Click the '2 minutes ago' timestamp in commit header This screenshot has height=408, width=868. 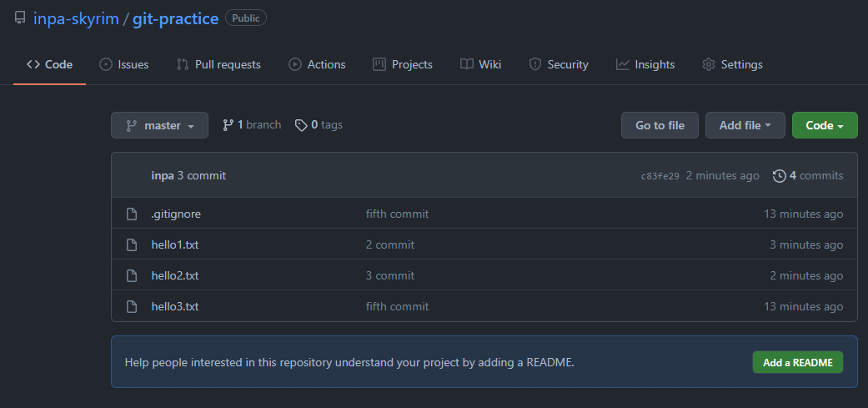722,175
